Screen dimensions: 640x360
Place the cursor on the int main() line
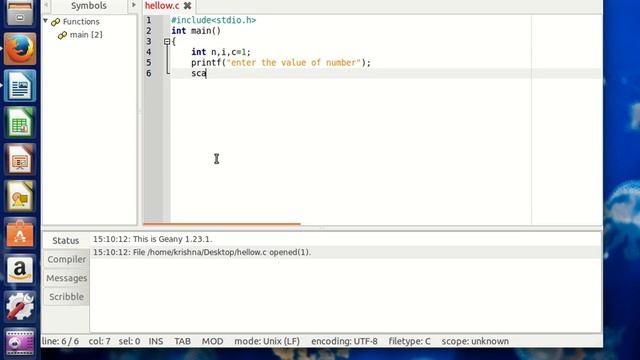[196, 31]
